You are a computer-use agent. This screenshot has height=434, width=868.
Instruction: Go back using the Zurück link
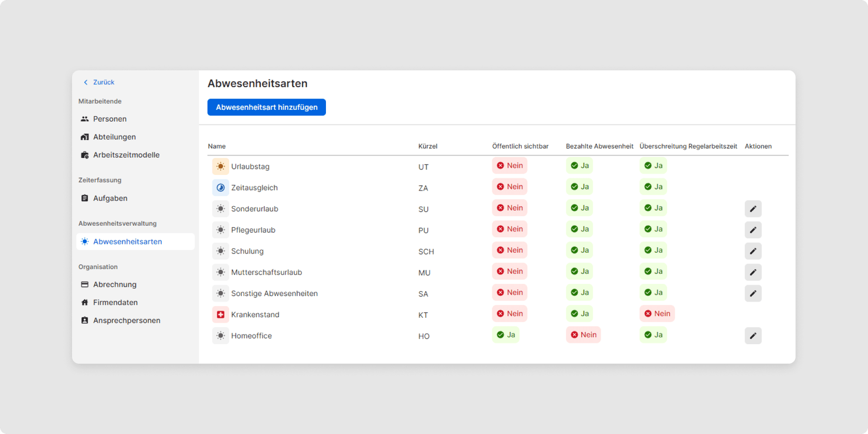99,82
